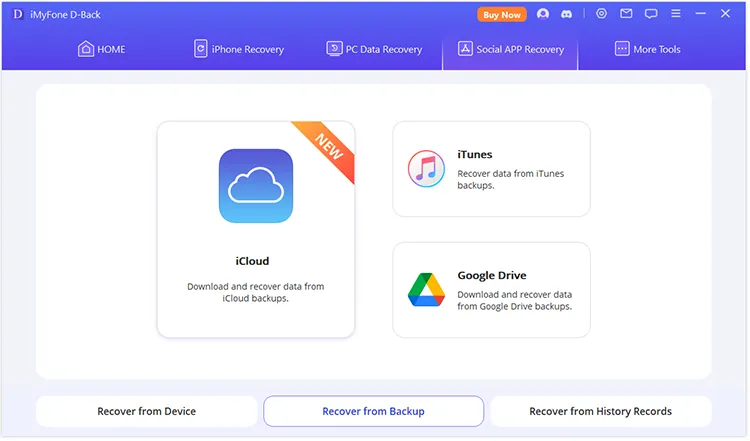Viewport: 750px width, 441px height.
Task: Switch to Social APP Recovery tab
Action: [510, 49]
